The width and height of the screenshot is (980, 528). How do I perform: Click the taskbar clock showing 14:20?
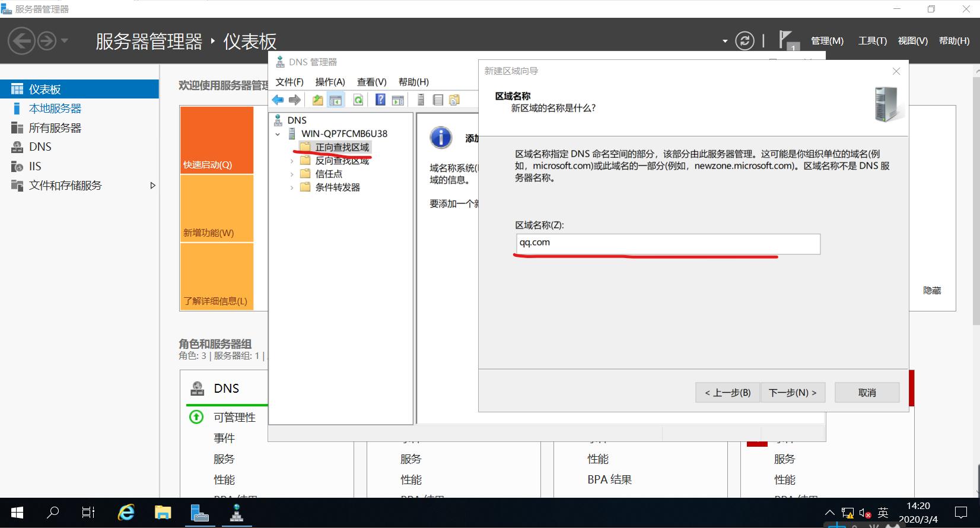(x=918, y=513)
